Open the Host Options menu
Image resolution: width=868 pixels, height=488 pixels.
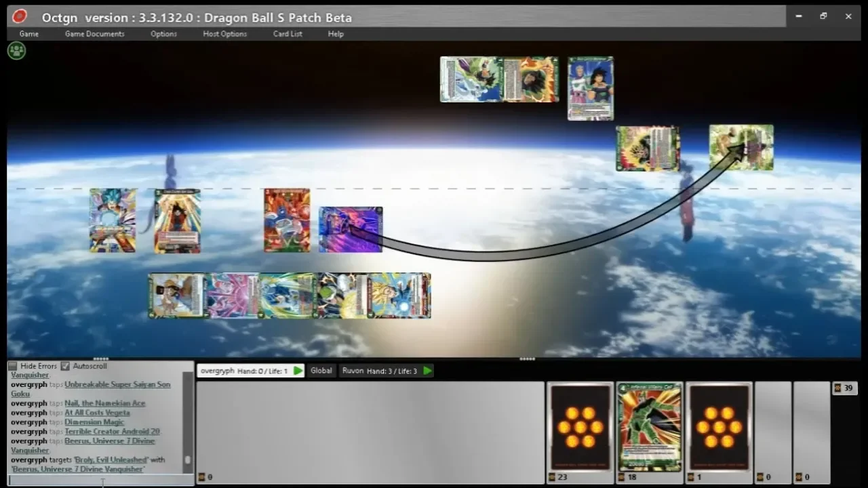point(225,34)
